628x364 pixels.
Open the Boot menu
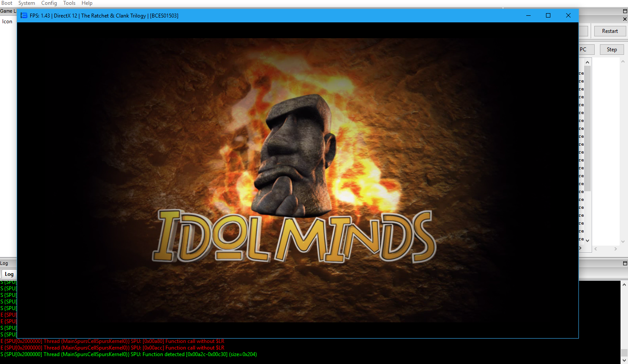tap(7, 3)
